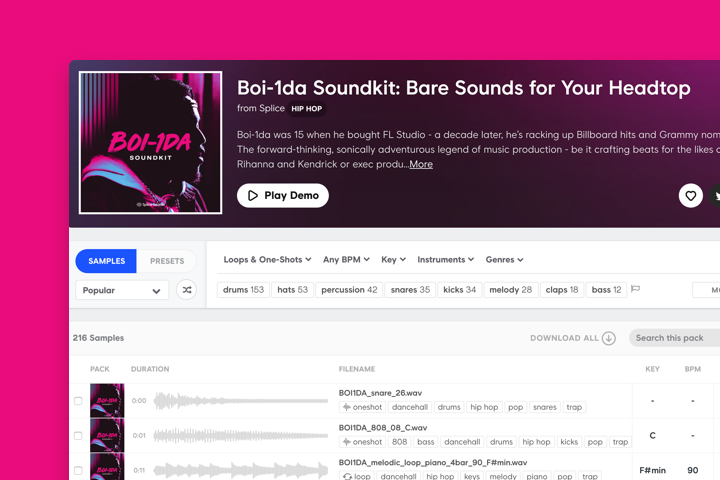The height and width of the screenshot is (480, 720).
Task: Open the Popular sort dropdown
Action: click(x=122, y=290)
